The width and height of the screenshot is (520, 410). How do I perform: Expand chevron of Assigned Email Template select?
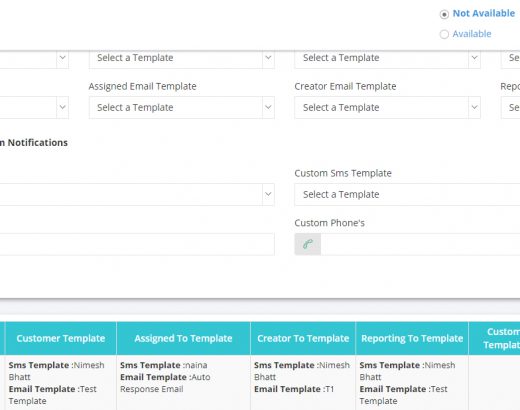pos(268,107)
